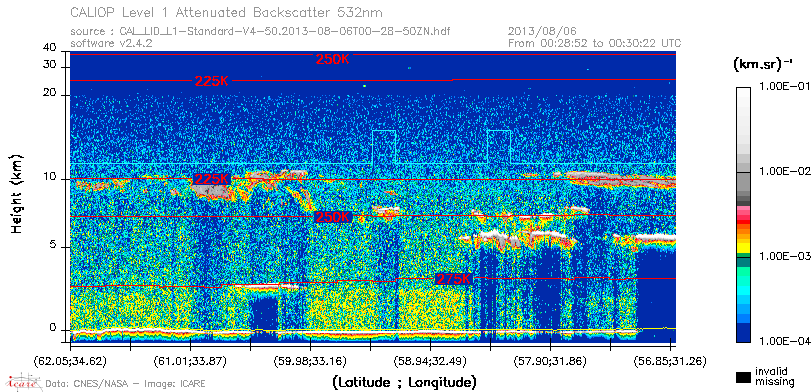Screen dimensions: 811x392
Task: Click the backscatter color scale bar
Action: point(743,214)
